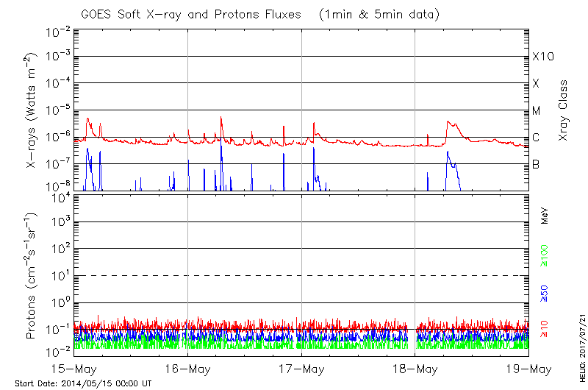Select the 16-May date label on the x-axis
This screenshot has width=588, height=390.
[188, 369]
